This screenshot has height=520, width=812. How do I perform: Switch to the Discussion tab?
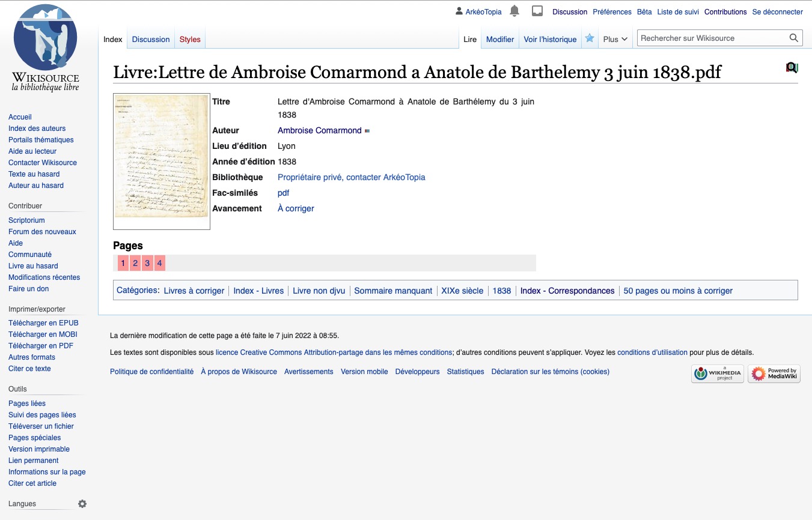pos(150,39)
